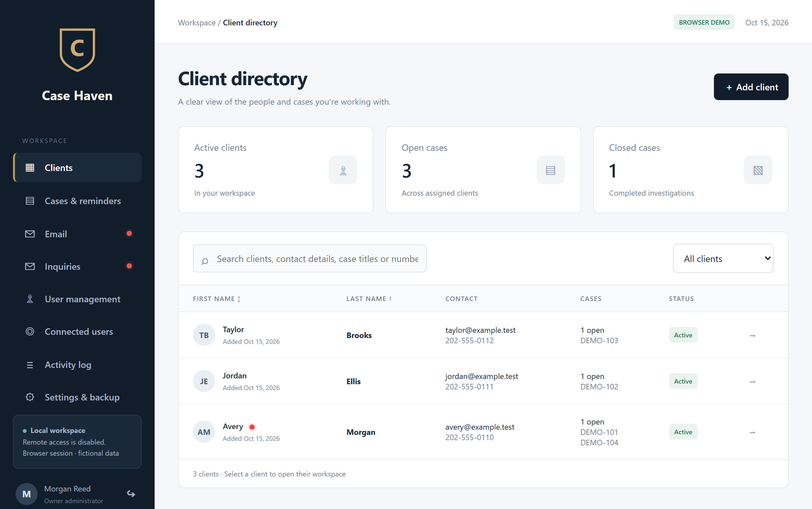812x509 pixels.
Task: Click case number DEMO-104
Action: (x=599, y=442)
